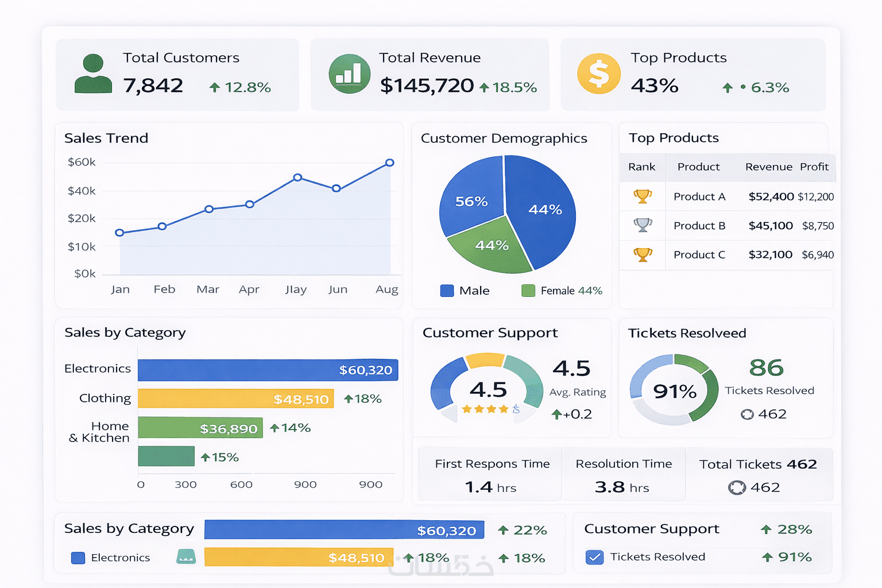
Task: Click the Revenue column header
Action: click(769, 167)
